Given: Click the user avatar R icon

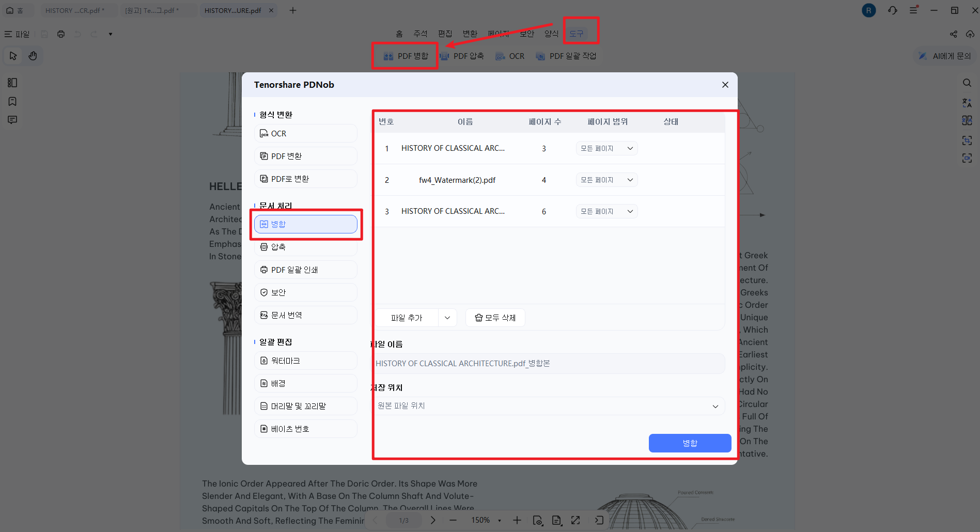Looking at the screenshot, I should [x=869, y=10].
